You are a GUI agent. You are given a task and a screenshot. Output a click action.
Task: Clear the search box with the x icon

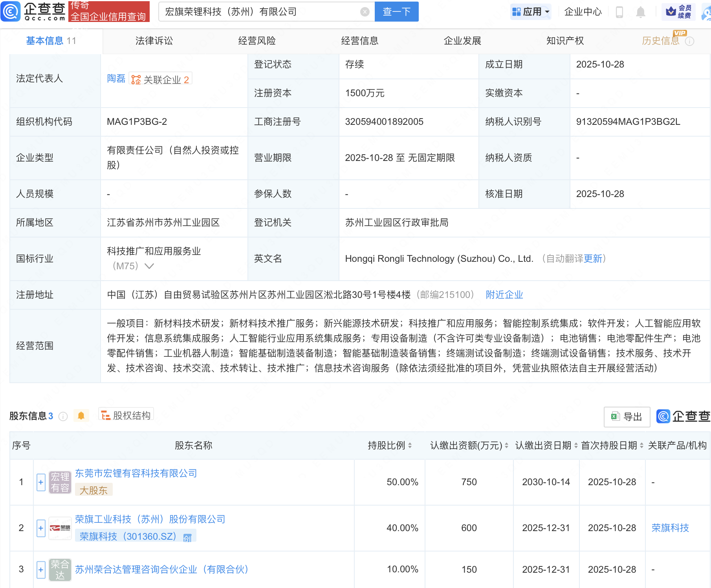coord(365,12)
